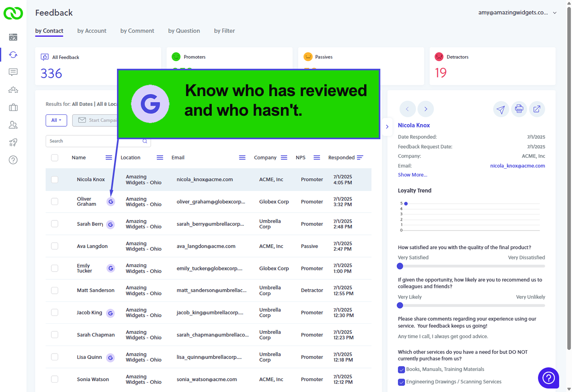
Task: Open Company column menu
Action: pos(284,158)
